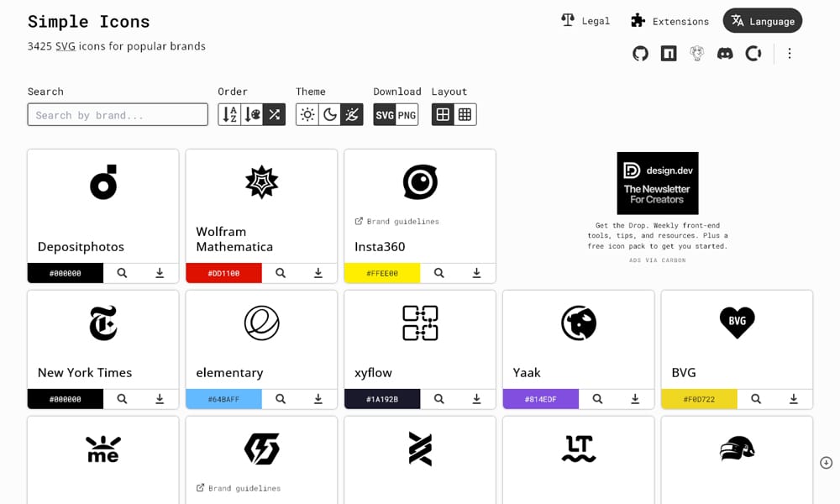Viewport: 840px width, 504px height.
Task: Select system theme option
Action: point(352,114)
